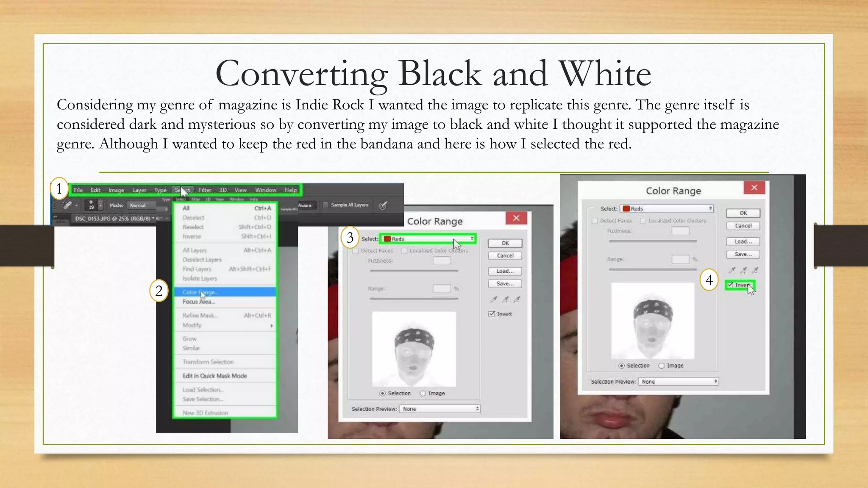Viewport: 868px width, 488px height.
Task: Open Selection Preview dropdown in step 4 dialog
Action: [x=678, y=382]
